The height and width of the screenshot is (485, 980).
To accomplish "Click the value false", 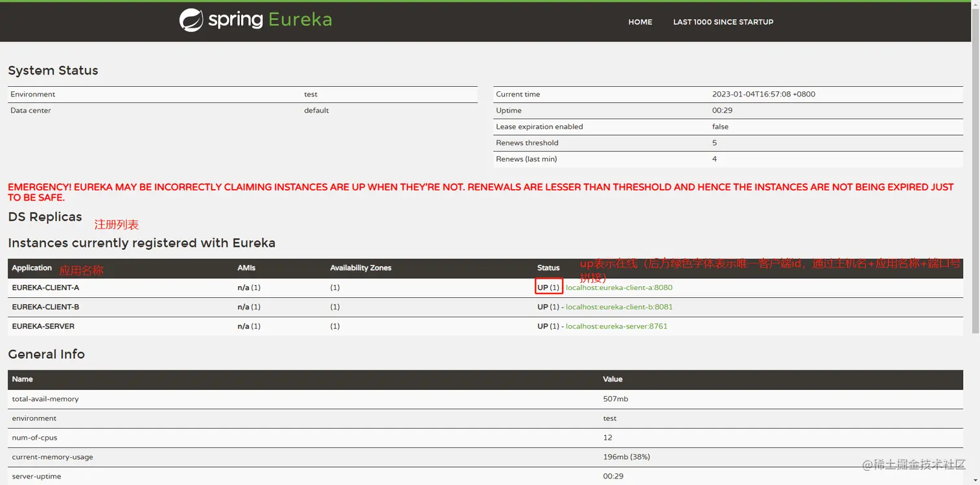I will tap(720, 127).
